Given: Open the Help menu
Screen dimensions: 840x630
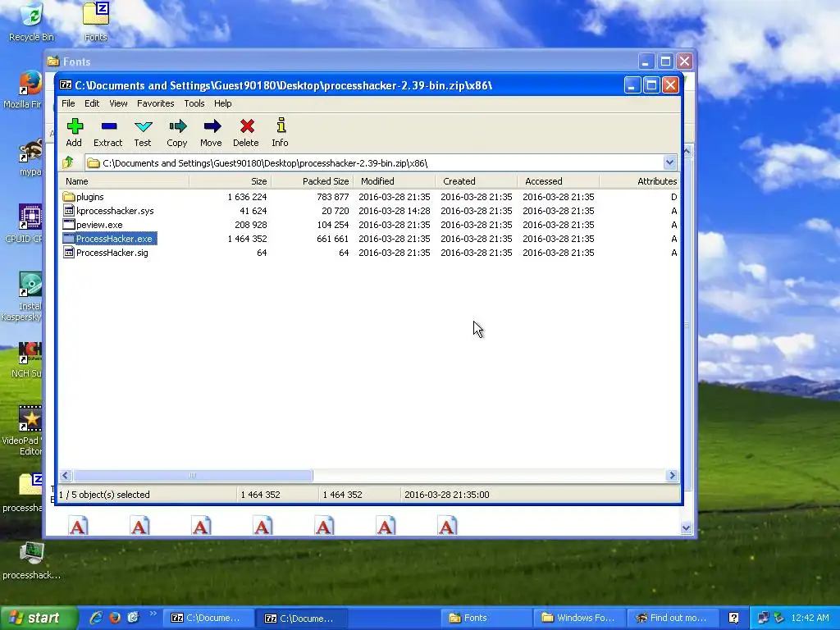Looking at the screenshot, I should click(x=223, y=103).
